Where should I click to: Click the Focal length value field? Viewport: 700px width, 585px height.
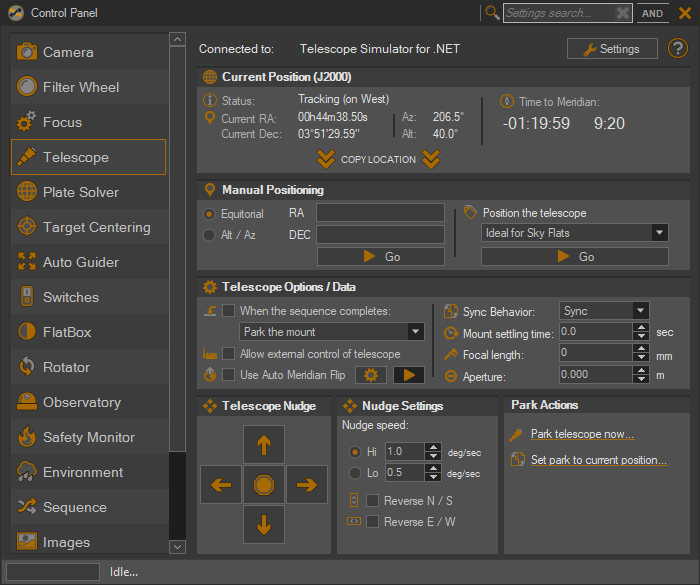(596, 353)
